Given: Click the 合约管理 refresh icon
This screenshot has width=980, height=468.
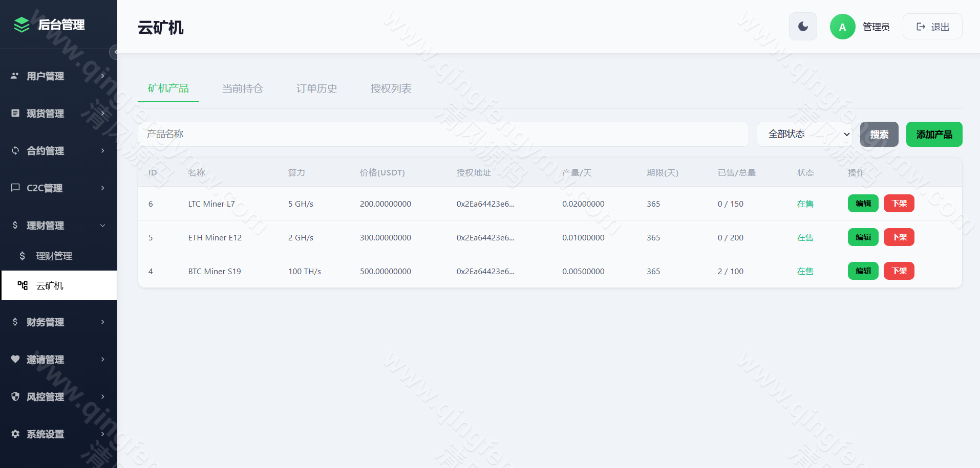Looking at the screenshot, I should click(15, 150).
